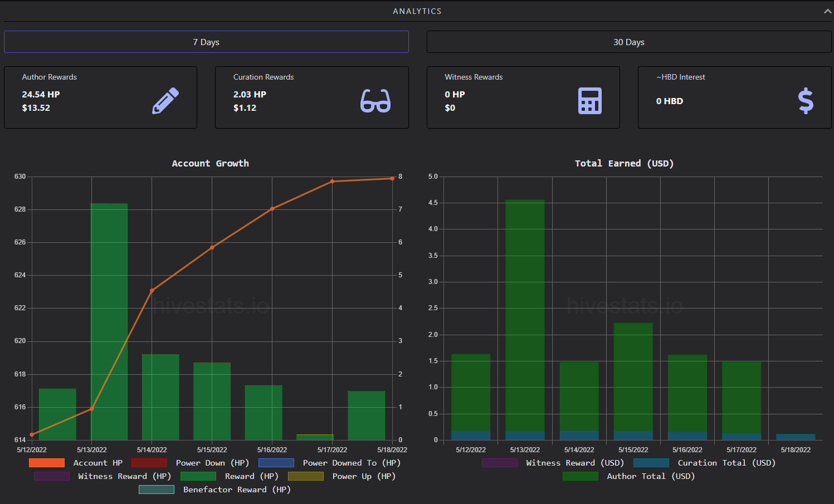The height and width of the screenshot is (504, 834).
Task: Click the Author Rewards pencil icon
Action: [165, 101]
